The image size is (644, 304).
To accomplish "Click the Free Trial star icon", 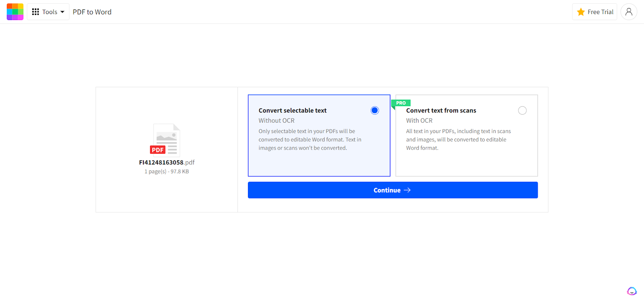I will [581, 12].
